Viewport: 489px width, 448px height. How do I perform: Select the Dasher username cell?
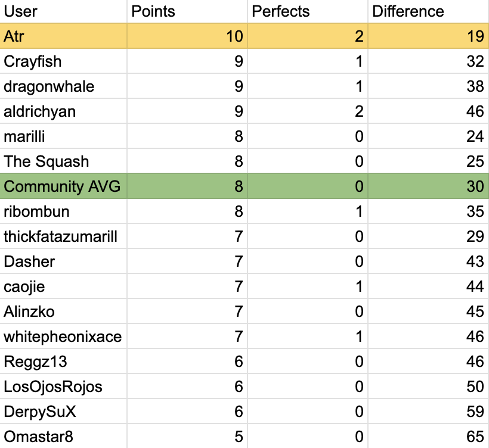pyautogui.click(x=63, y=262)
